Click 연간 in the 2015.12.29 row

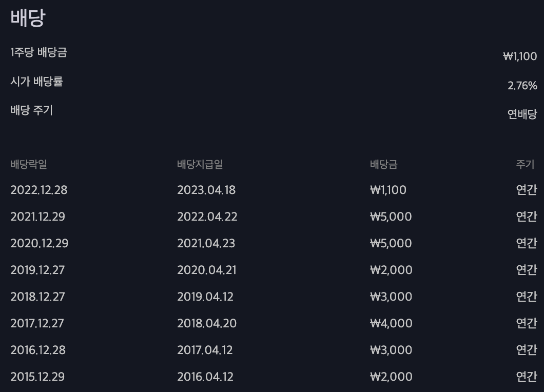pos(527,377)
